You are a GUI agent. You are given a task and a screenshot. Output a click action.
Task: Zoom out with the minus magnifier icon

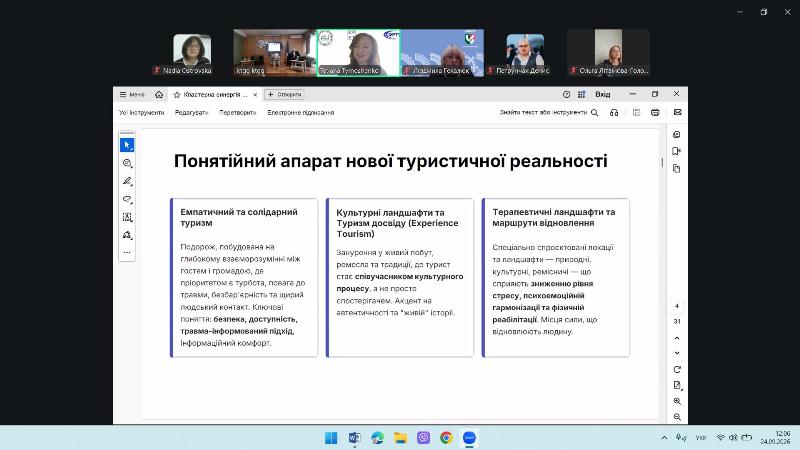677,417
